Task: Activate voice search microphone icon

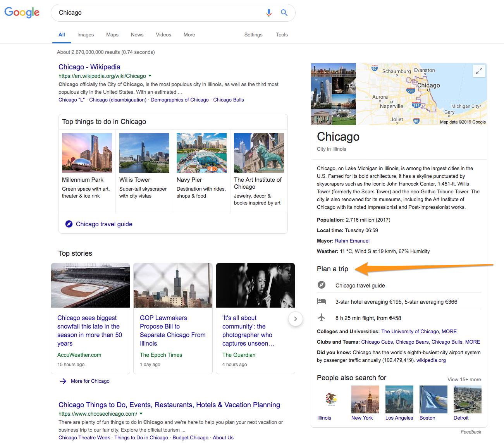Action: point(269,13)
